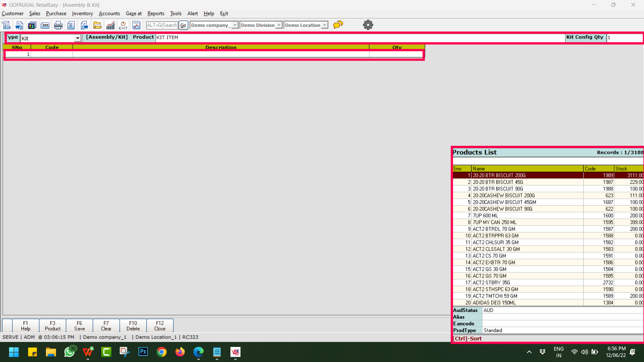
Task: Click the EXIT power icon
Action: pyautogui.click(x=123, y=25)
